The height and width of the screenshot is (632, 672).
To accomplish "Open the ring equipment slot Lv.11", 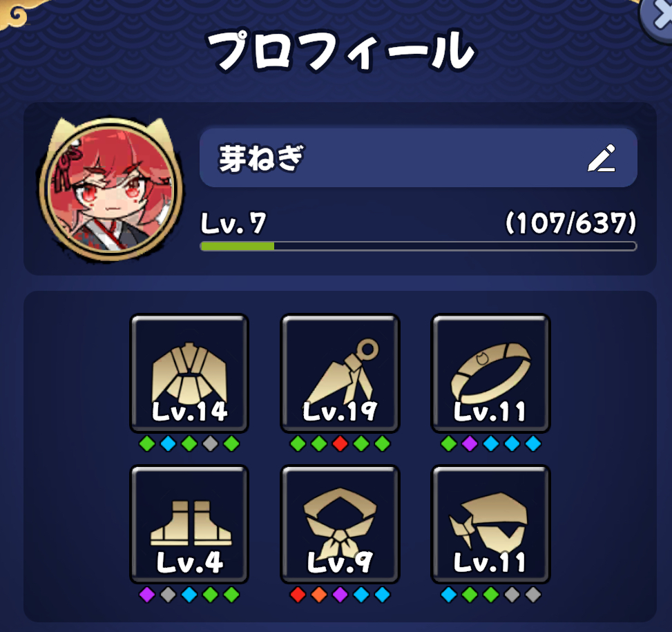I will tap(491, 373).
